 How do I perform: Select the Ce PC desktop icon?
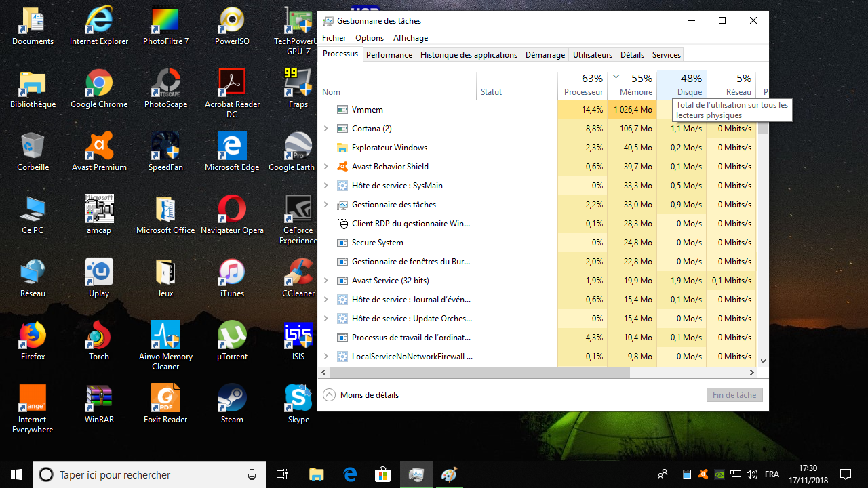tap(33, 216)
